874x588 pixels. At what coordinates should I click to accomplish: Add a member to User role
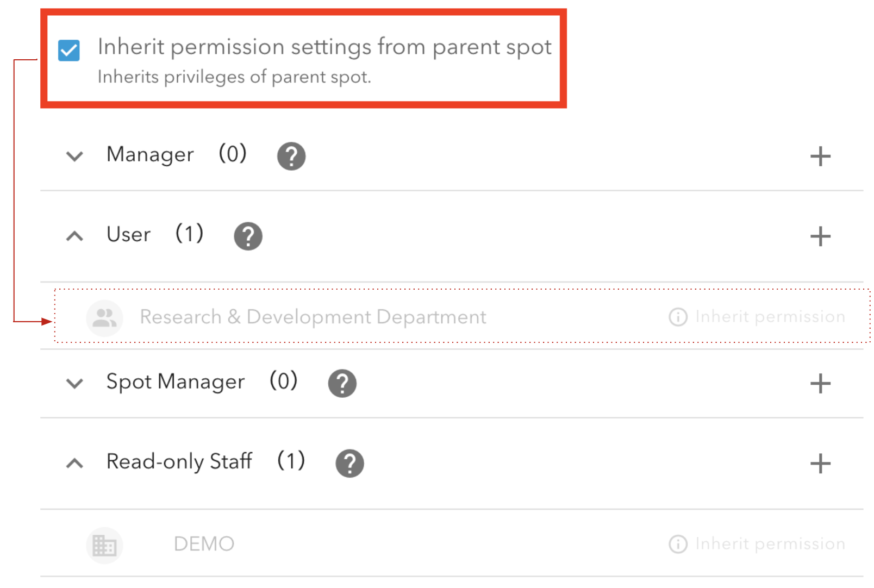click(x=820, y=236)
